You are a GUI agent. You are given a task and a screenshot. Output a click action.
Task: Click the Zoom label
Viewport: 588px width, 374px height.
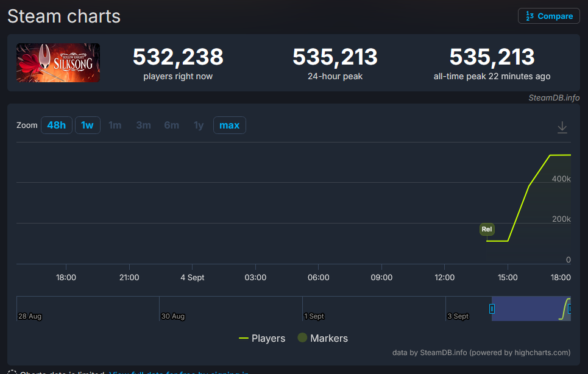point(27,125)
